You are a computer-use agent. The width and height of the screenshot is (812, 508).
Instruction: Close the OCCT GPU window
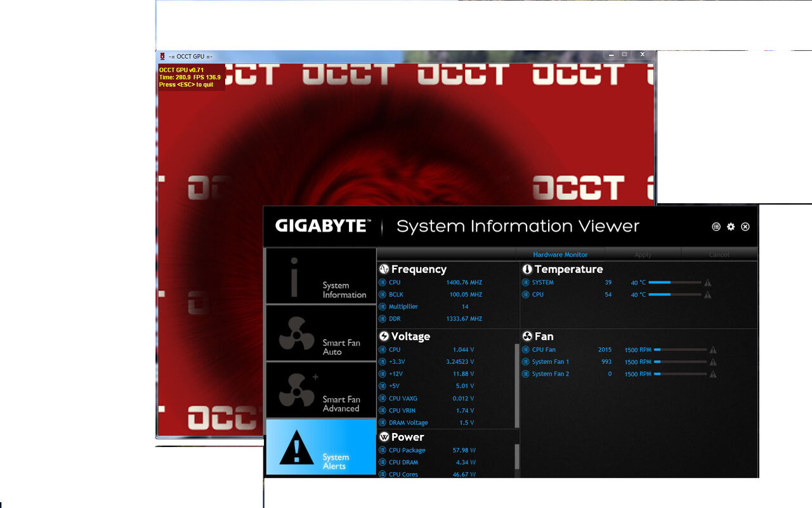[x=643, y=55]
